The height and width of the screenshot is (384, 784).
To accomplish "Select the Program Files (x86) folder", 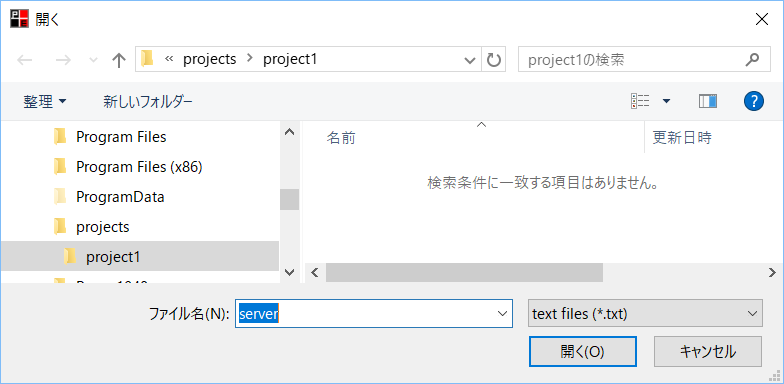I will (x=139, y=166).
